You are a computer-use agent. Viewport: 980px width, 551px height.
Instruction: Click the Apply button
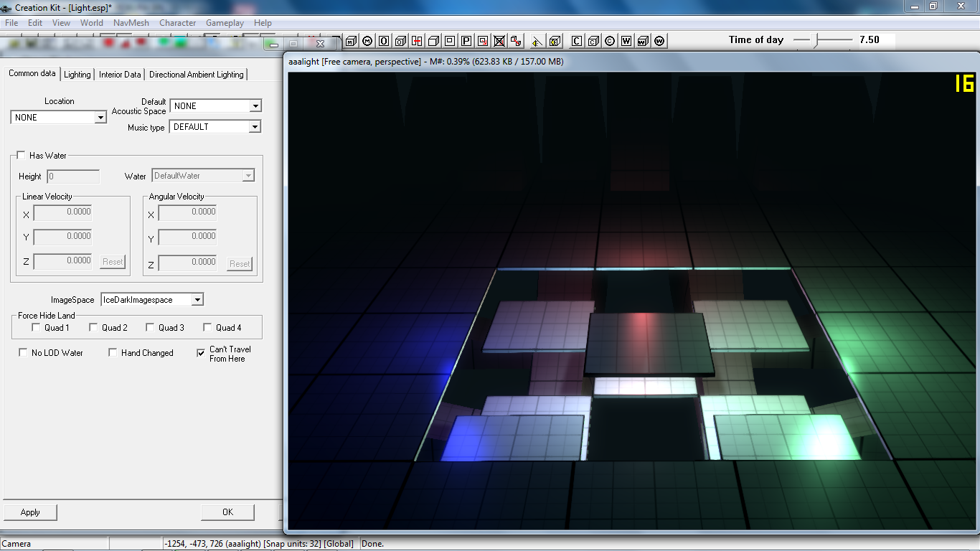30,512
